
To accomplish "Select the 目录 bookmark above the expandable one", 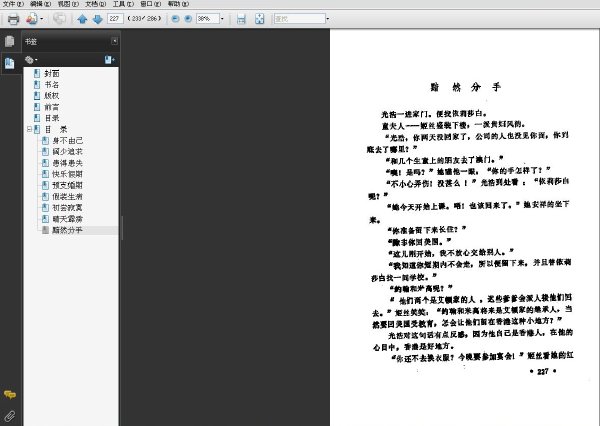I will click(52, 118).
